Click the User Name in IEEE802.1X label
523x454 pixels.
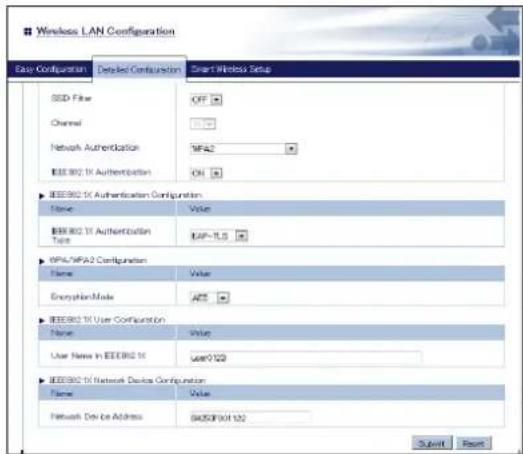tap(98, 356)
